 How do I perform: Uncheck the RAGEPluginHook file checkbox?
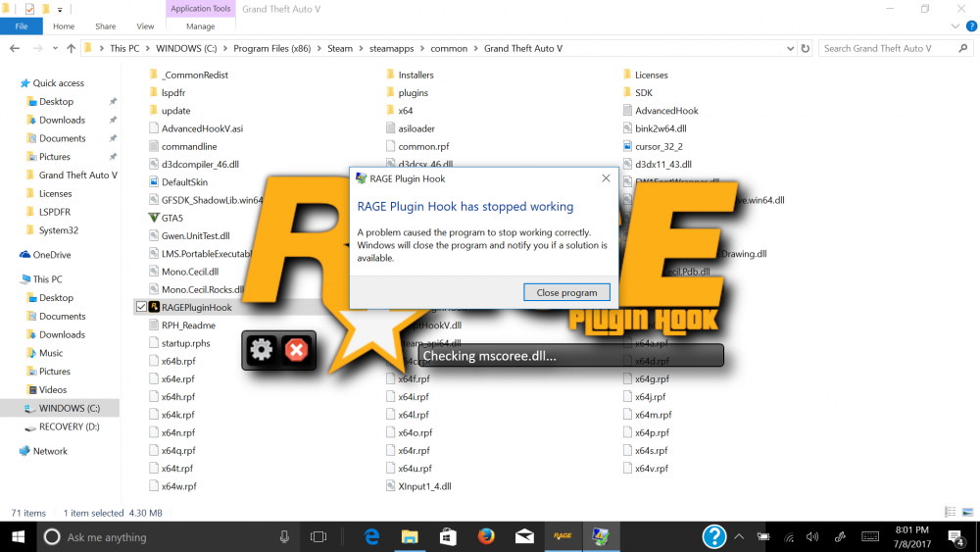141,307
